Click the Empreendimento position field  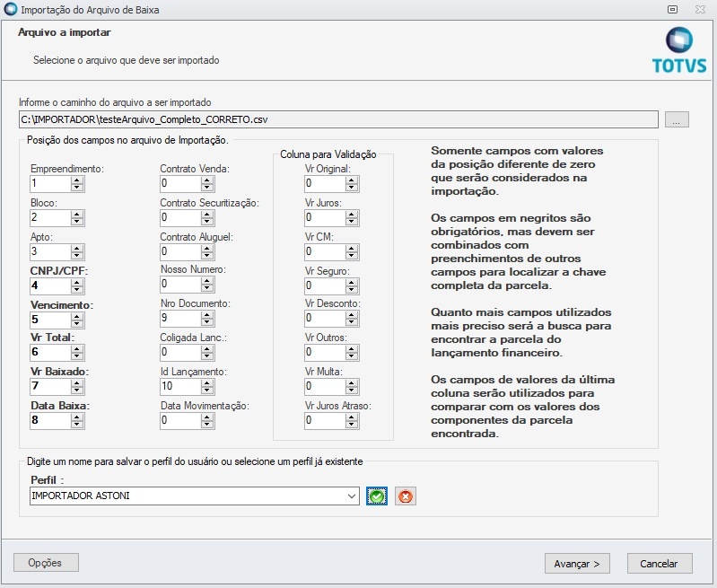click(50, 183)
